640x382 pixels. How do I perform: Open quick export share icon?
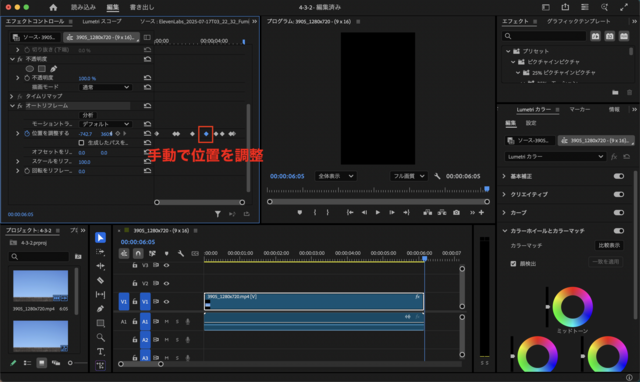click(565, 7)
